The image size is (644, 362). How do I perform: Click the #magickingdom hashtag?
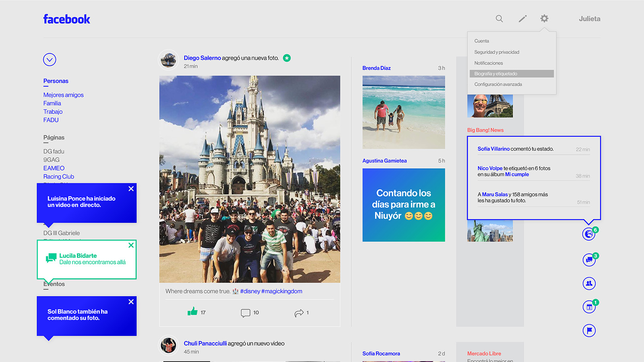282,291
